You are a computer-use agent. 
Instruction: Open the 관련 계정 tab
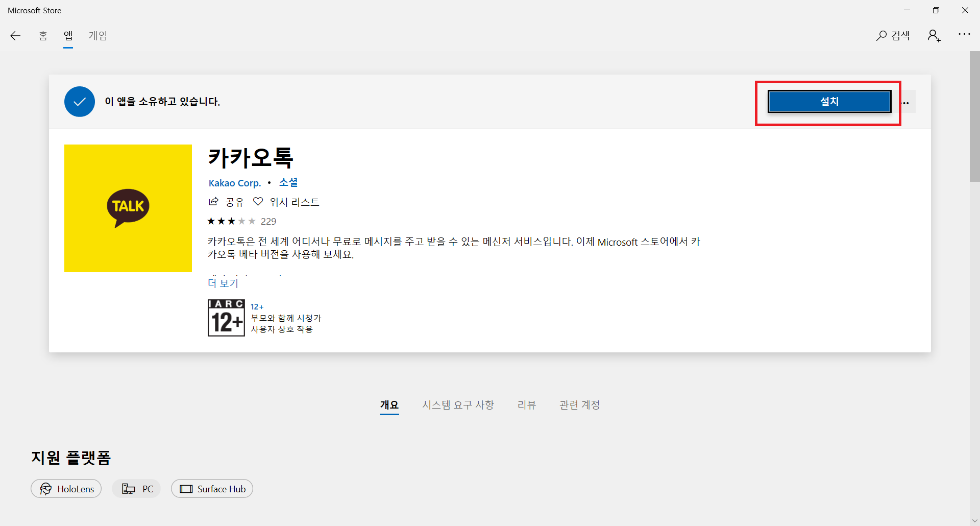point(579,405)
